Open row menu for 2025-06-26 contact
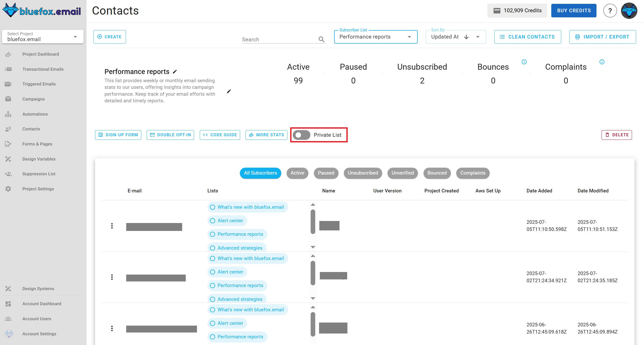This screenshot has width=644, height=345. [112, 328]
